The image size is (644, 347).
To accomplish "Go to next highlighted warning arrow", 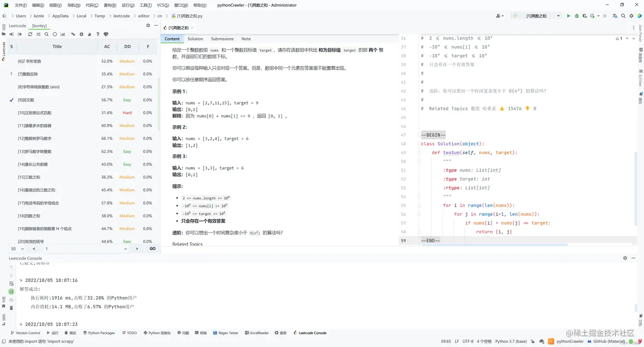I will tap(633, 38).
